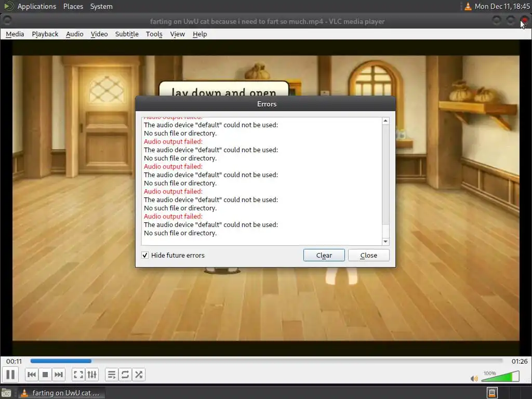Toggle loop repeat mode
Image resolution: width=532 pixels, height=399 pixels.
pos(125,375)
